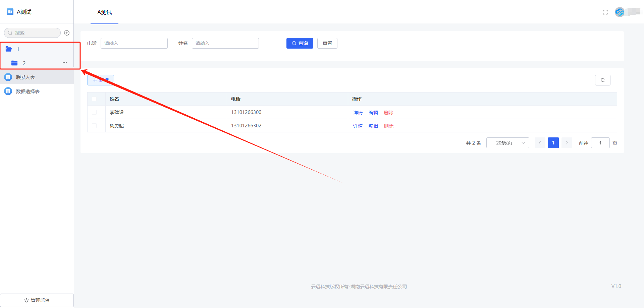Click the fullscreen toggle icon
Screen dimensions: 644x308
pyautogui.click(x=605, y=12)
